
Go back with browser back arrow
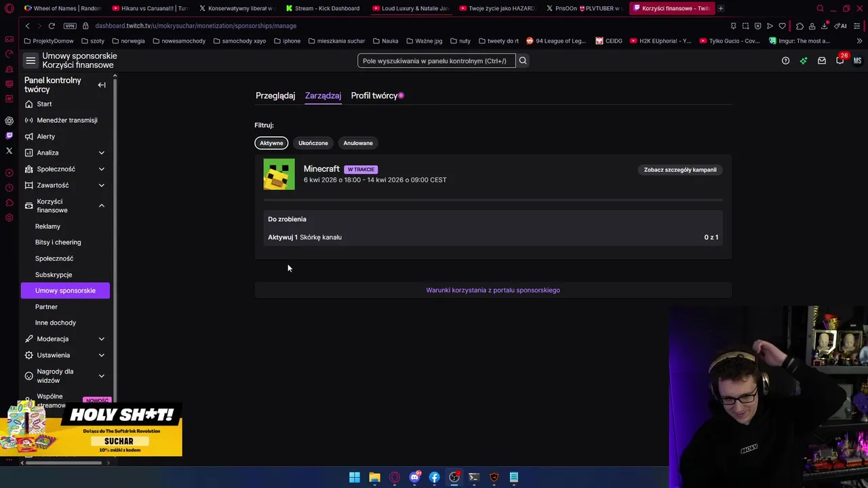click(27, 26)
